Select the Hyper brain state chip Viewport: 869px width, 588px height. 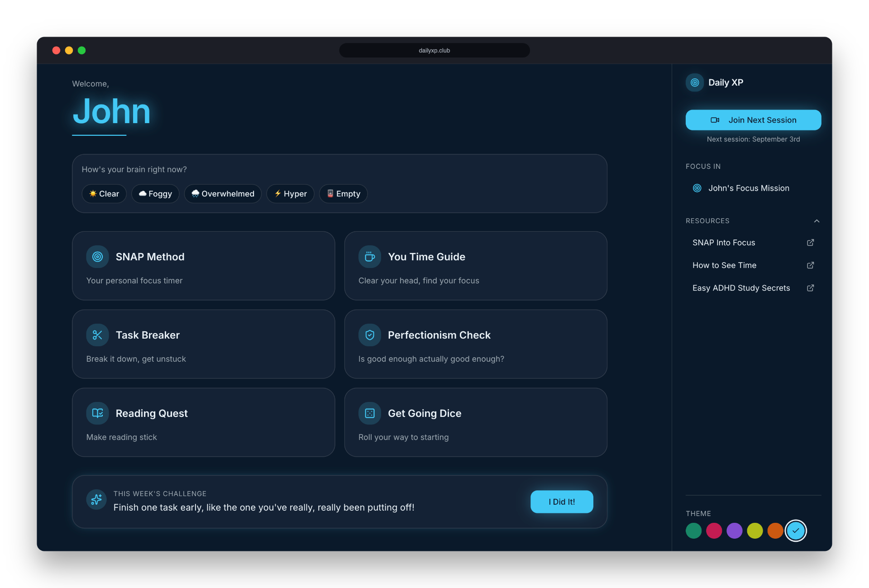pyautogui.click(x=291, y=194)
